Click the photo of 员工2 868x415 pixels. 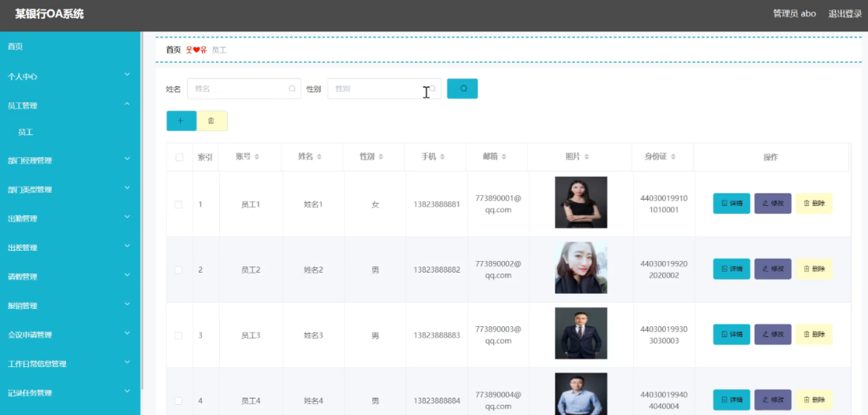580,267
